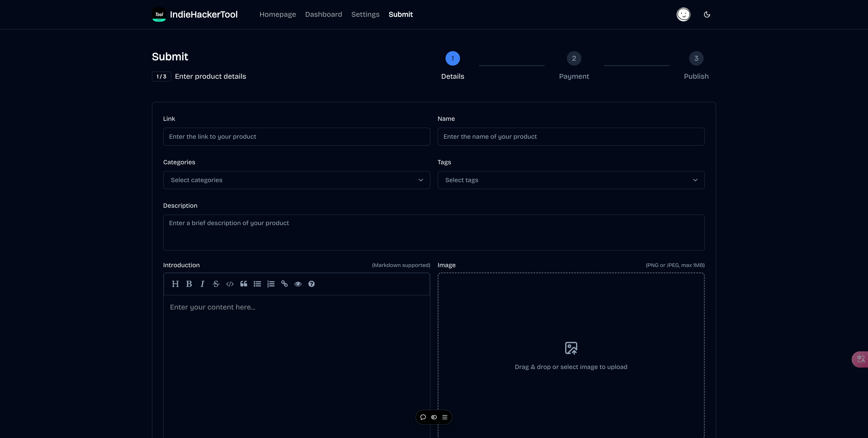Focus the Link input field
The width and height of the screenshot is (868, 438).
point(297,137)
